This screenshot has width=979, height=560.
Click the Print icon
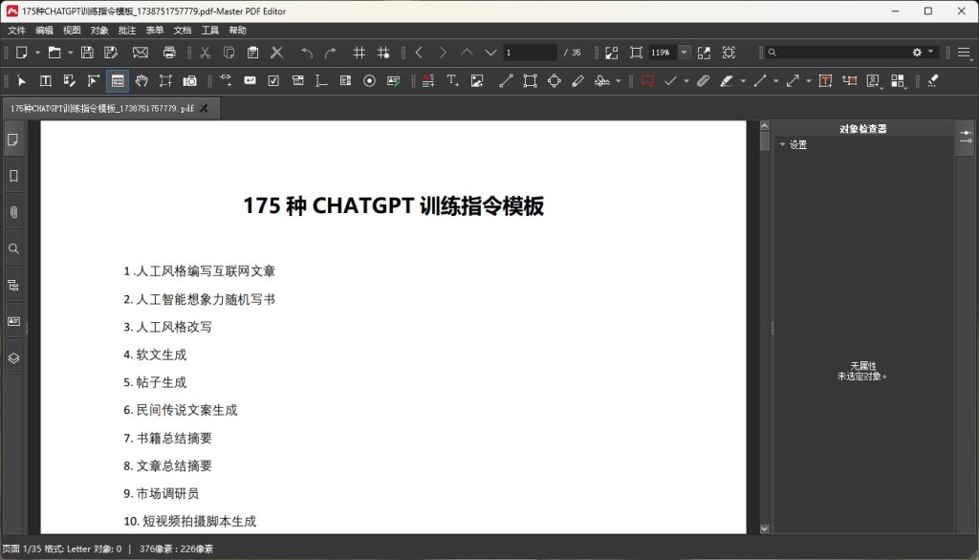[x=169, y=53]
